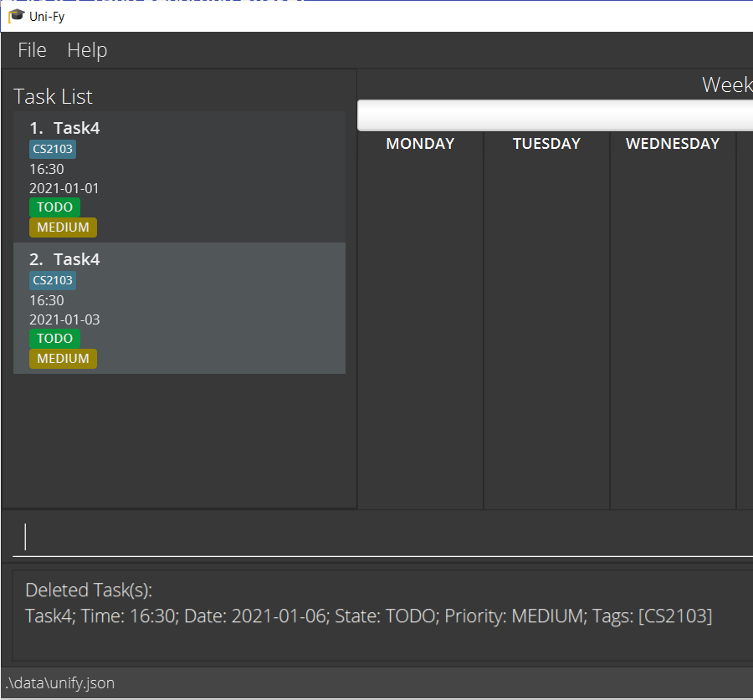753x700 pixels.
Task: Click the TODO label on task 2
Action: (54, 339)
